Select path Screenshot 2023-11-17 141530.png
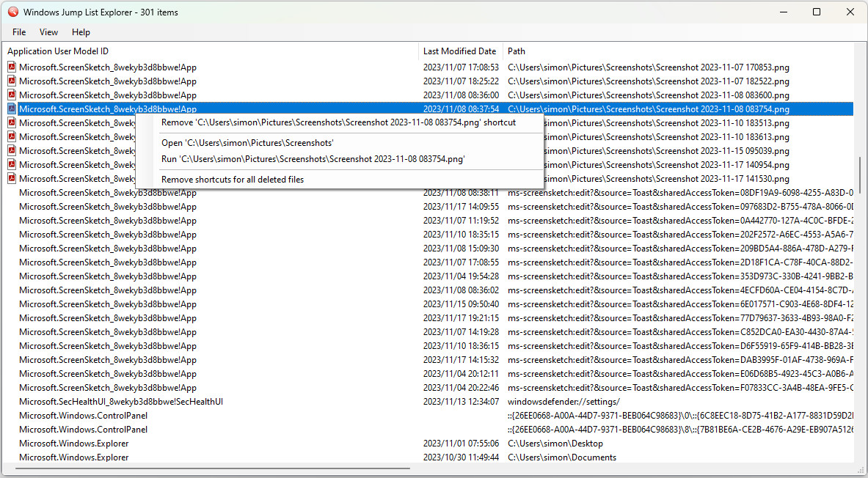Image resolution: width=868 pixels, height=478 pixels. tap(666, 179)
